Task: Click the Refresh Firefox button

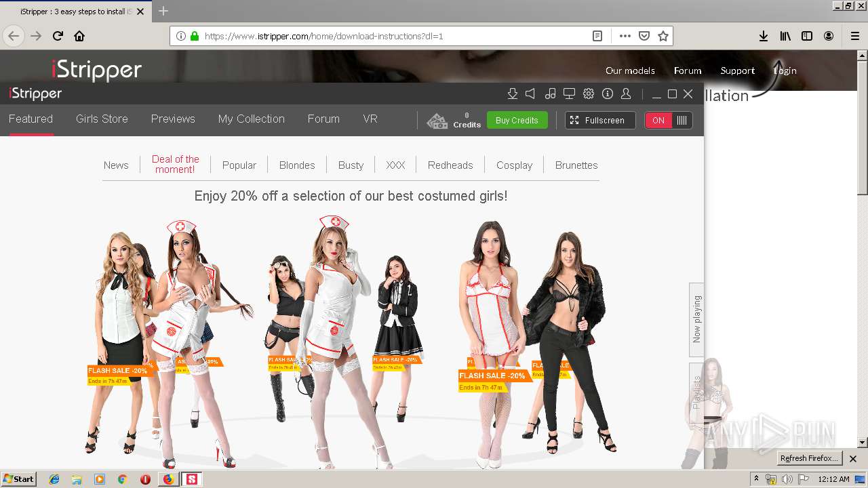Action: (809, 458)
